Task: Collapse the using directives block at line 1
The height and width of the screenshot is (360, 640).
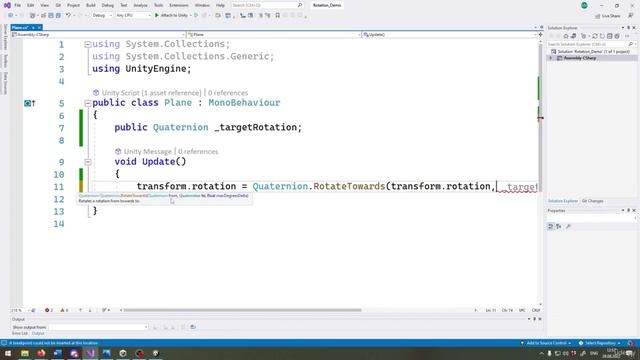Action: [x=87, y=44]
